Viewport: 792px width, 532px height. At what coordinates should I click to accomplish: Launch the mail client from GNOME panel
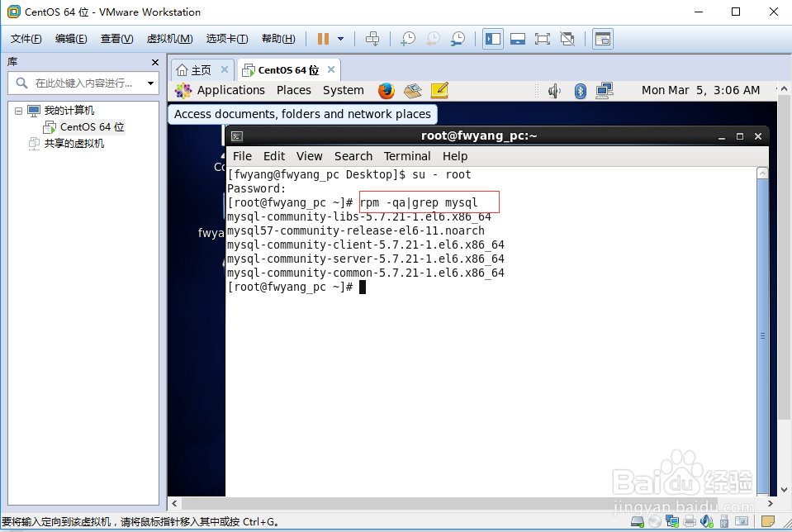(413, 91)
